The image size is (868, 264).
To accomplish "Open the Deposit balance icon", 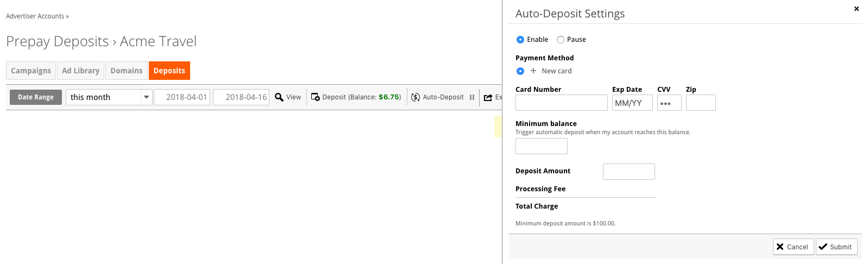I will coord(315,97).
